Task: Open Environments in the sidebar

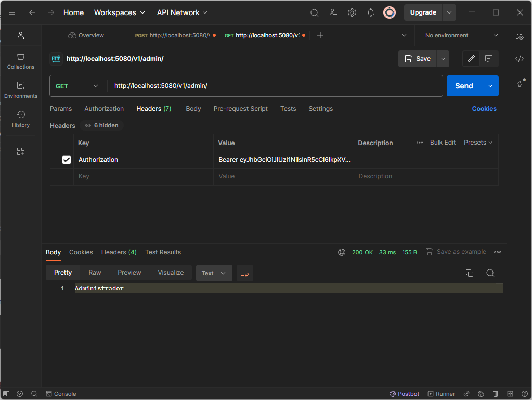Action: click(x=21, y=90)
